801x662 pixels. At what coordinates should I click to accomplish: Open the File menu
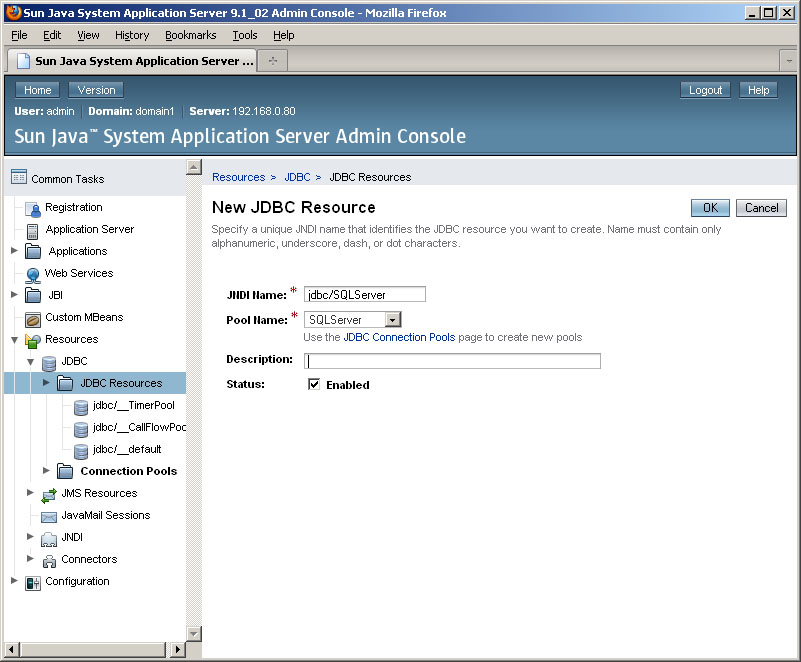coord(19,35)
